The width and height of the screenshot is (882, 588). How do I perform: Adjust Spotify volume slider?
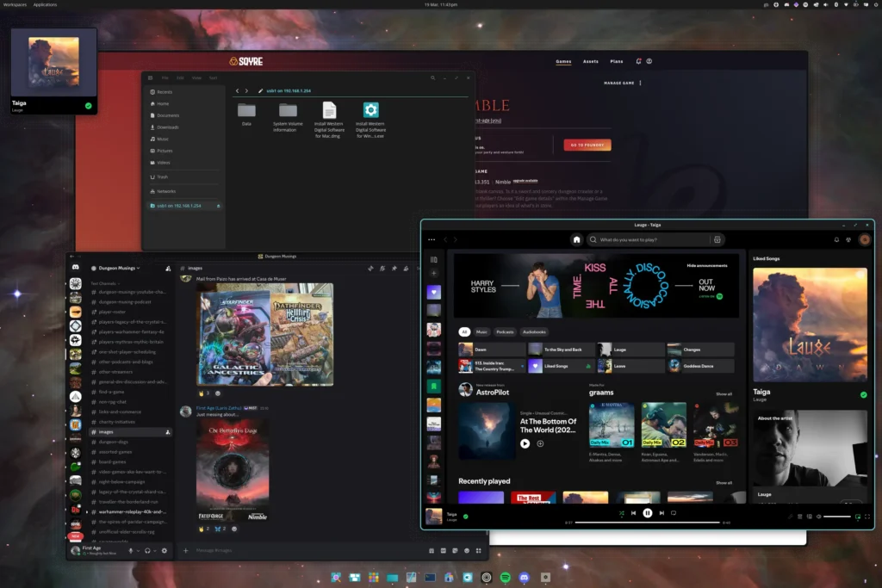coord(837,517)
